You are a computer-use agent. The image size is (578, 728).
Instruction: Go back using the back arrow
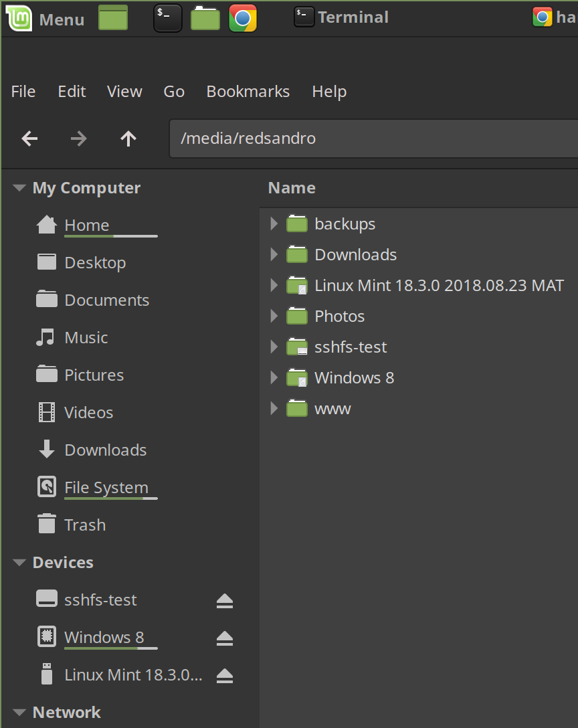[x=29, y=139]
